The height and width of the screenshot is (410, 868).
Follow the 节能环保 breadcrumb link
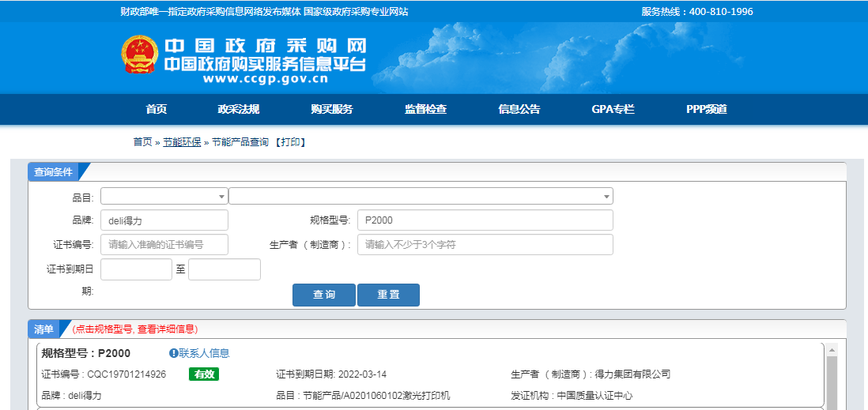182,142
